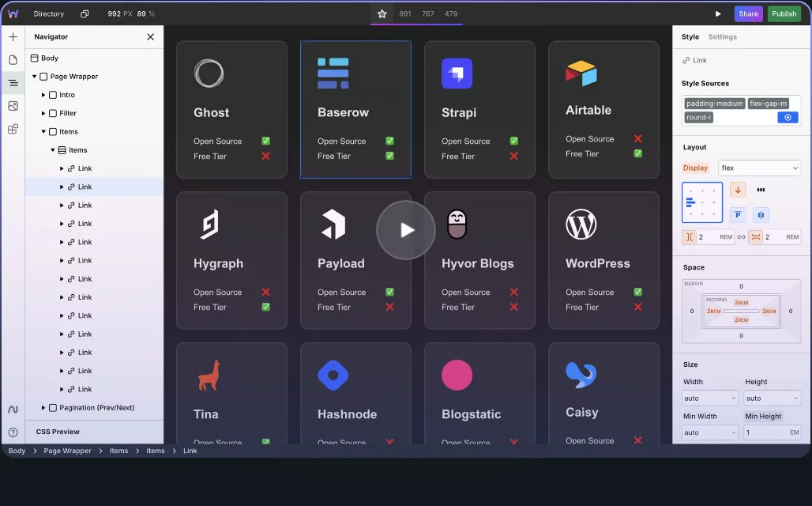Click Hygraph's Free Tier green checkmark
Viewport: 812px width, 506px height.
coord(265,307)
